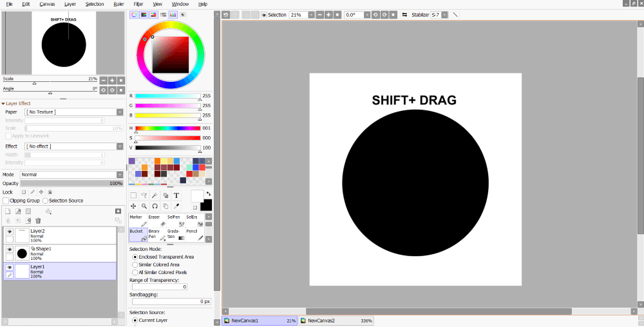
Task: Enable the Clipping Group checkbox
Action: coord(6,201)
